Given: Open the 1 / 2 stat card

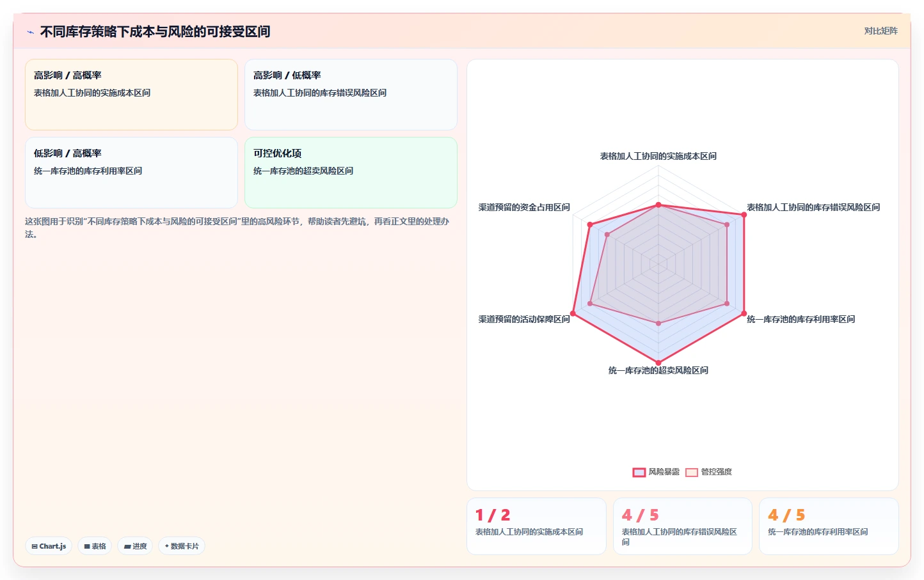Looking at the screenshot, I should coord(536,526).
